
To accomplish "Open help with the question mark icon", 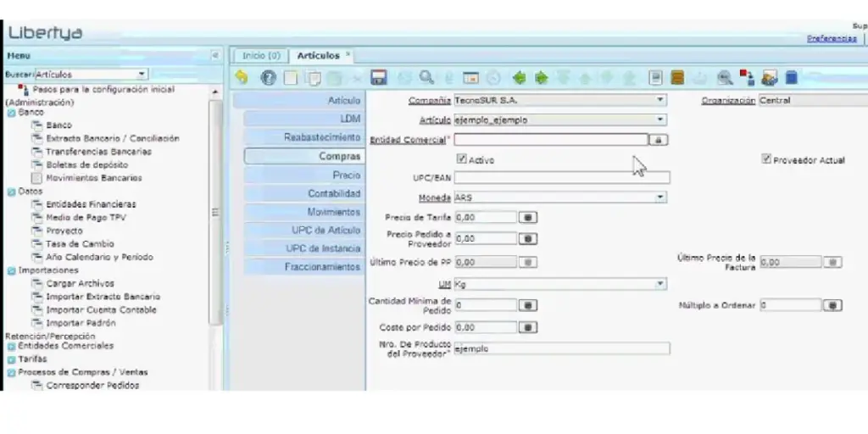I will [268, 78].
